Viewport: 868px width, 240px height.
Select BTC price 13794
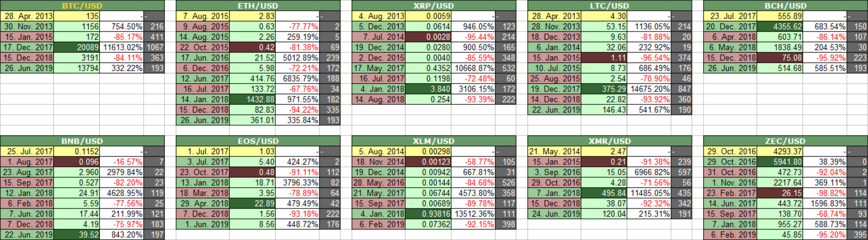click(77, 68)
